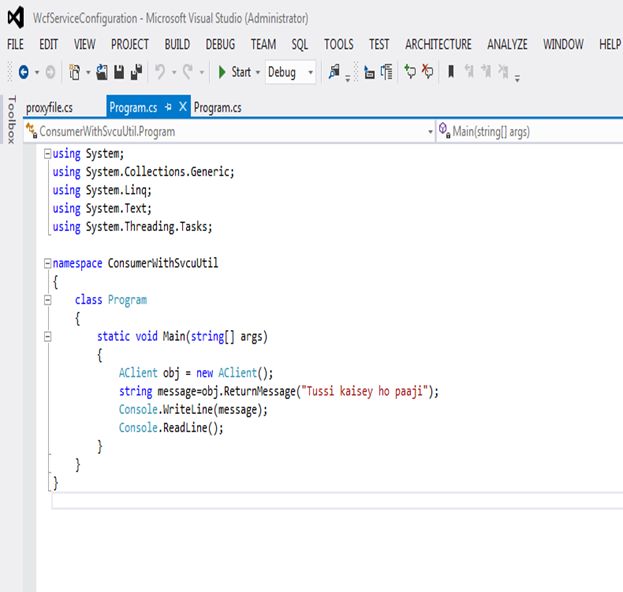
Task: Click the Open File folder icon
Action: point(102,72)
